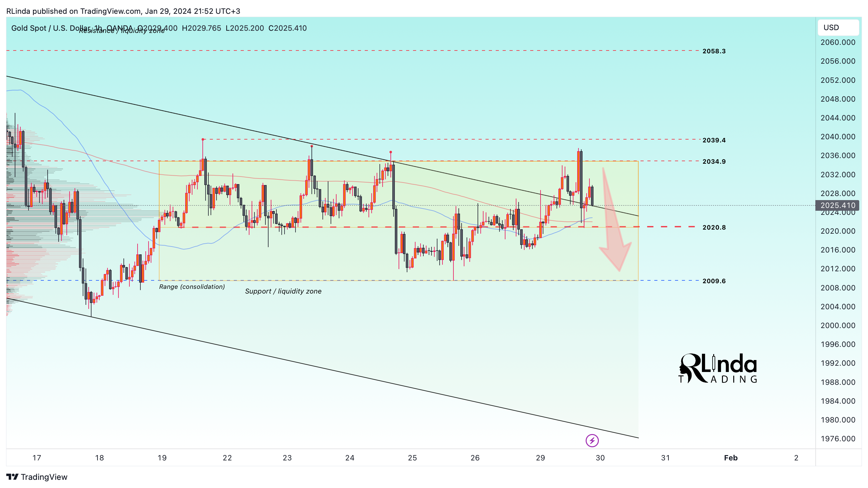Click the 'Range (consolidation)' annotation

point(192,287)
